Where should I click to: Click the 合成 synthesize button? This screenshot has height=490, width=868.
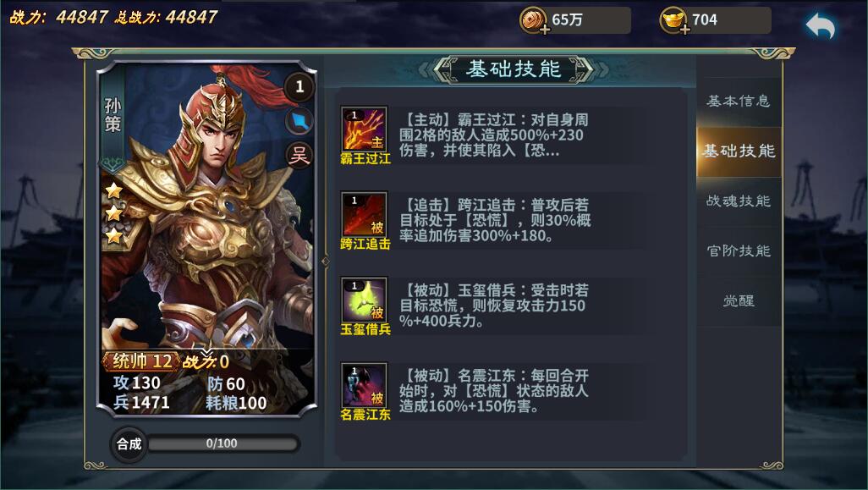(x=129, y=444)
